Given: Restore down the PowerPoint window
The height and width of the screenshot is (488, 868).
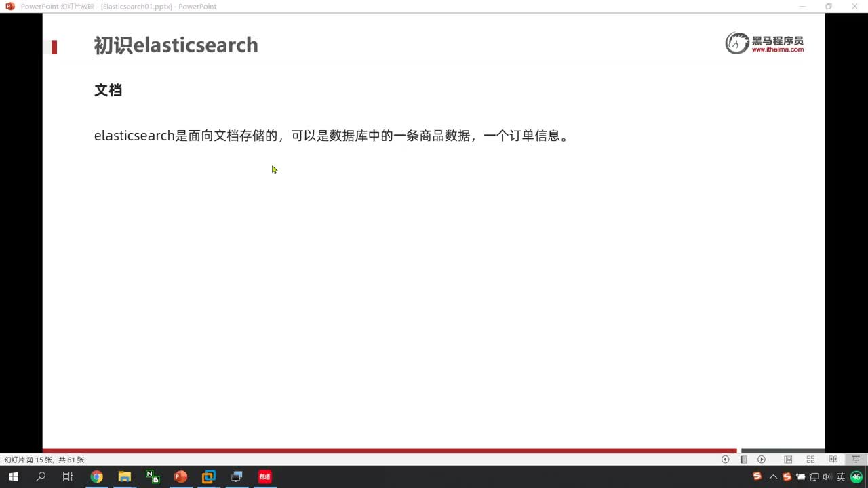Looking at the screenshot, I should (x=829, y=6).
